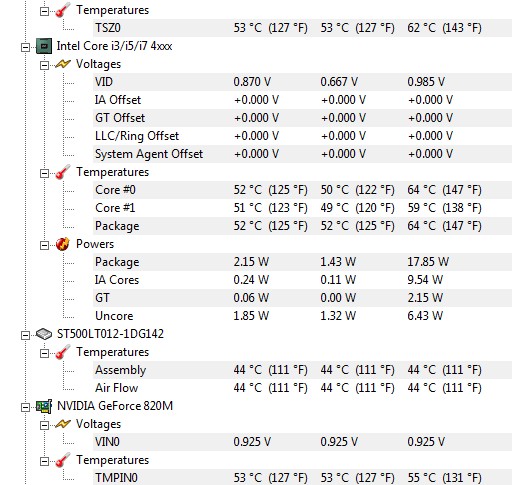The width and height of the screenshot is (512, 485).
Task: Click the NVIDIA GeForce 820M graphics card icon
Action: tap(44, 406)
